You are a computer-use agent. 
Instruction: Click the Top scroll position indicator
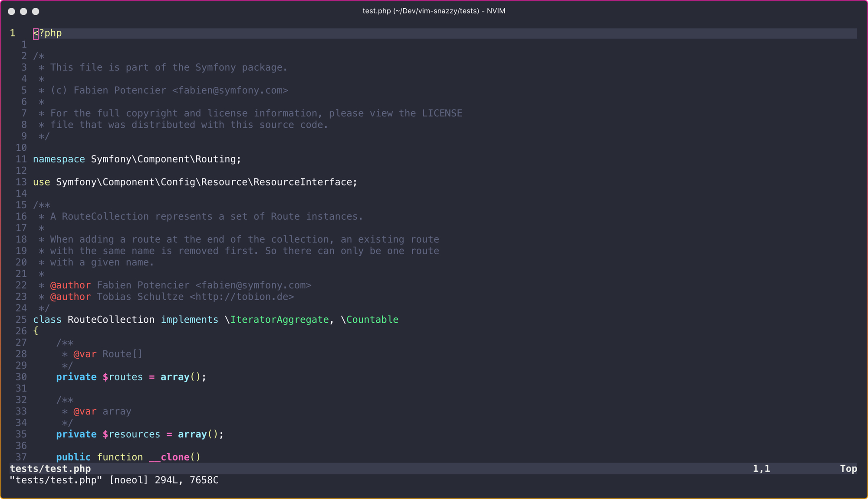(x=848, y=469)
